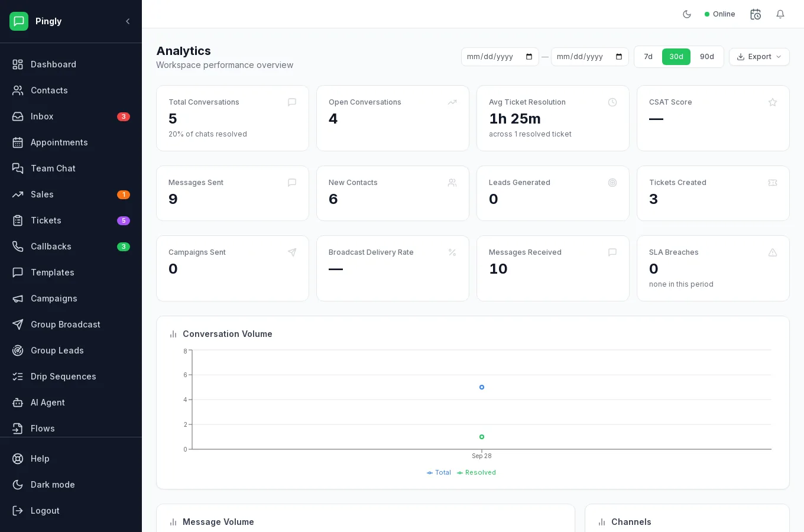
Task: Click the Avg Ticket Resolution clock icon
Action: point(612,102)
